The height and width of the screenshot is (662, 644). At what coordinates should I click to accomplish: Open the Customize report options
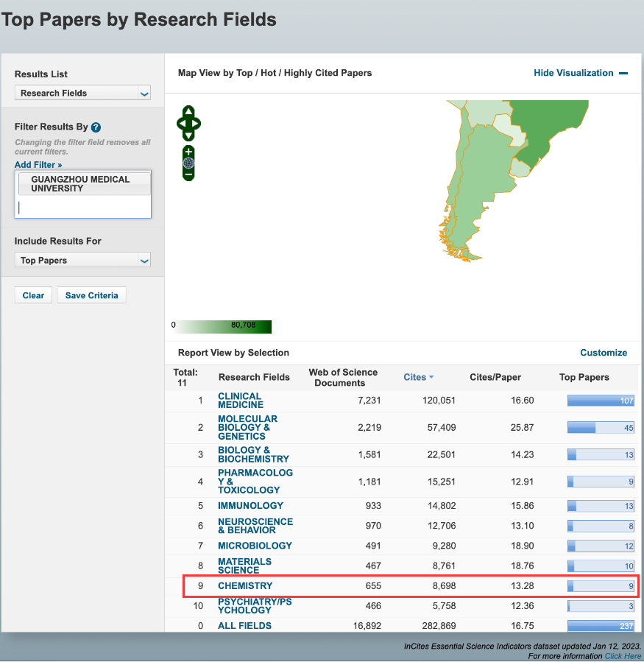[x=604, y=353]
